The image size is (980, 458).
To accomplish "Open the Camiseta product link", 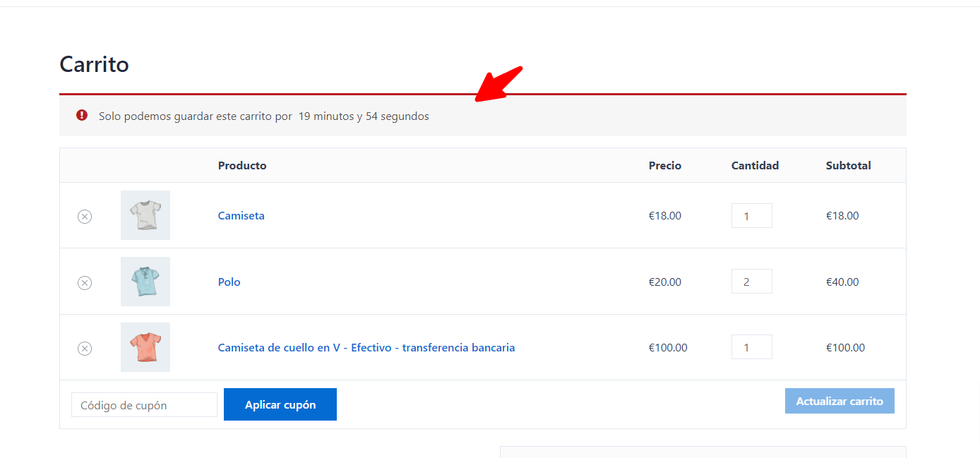I will (241, 216).
